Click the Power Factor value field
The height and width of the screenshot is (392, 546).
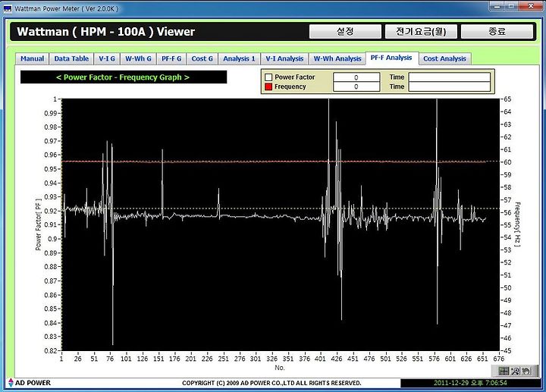(x=356, y=77)
